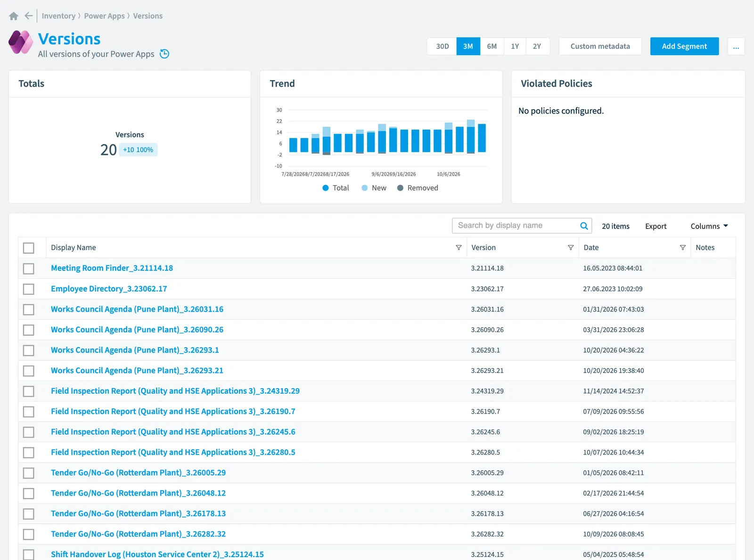Toggle Removed series in trend legend
This screenshot has height=560, width=754.
pyautogui.click(x=418, y=188)
